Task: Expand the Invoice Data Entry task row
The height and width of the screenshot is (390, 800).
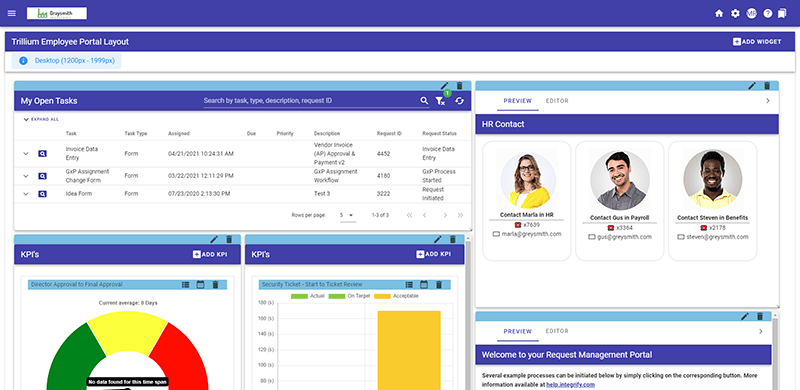Action: point(26,154)
